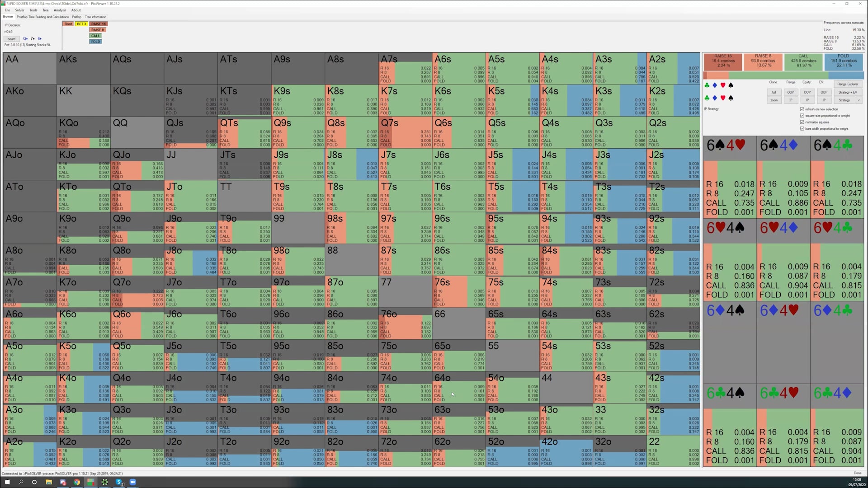Collapse the strategy panel with the < arrow

[x=859, y=100]
